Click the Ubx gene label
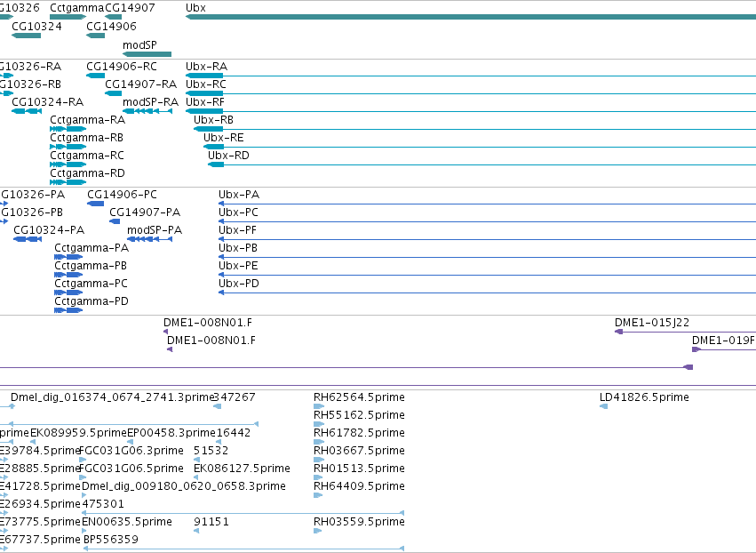This screenshot has height=553, width=756. pos(195,8)
